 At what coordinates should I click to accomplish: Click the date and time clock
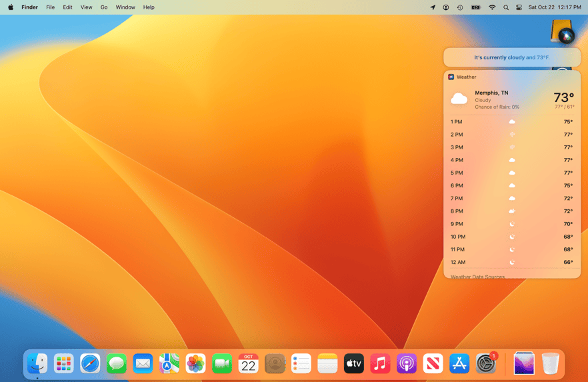click(x=555, y=7)
